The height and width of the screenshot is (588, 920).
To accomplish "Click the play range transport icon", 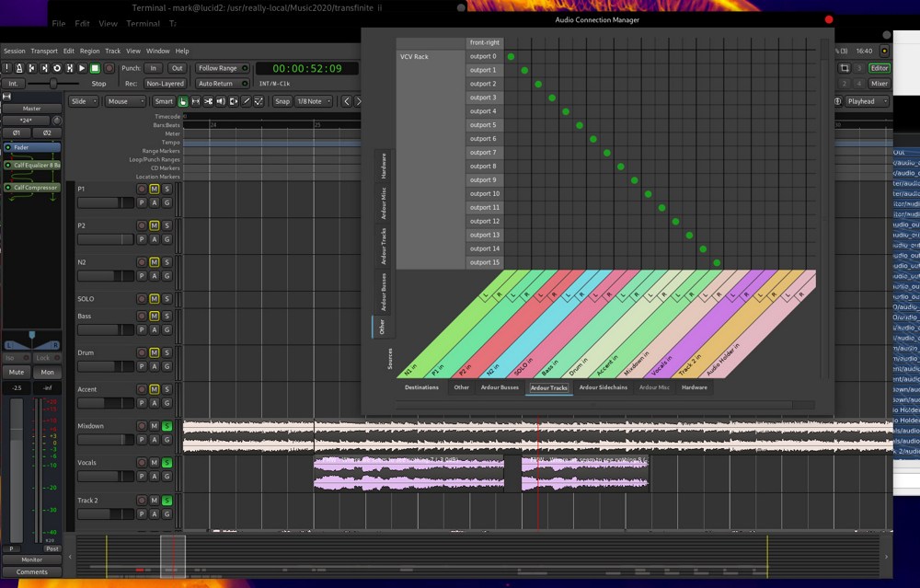I will 69,68.
